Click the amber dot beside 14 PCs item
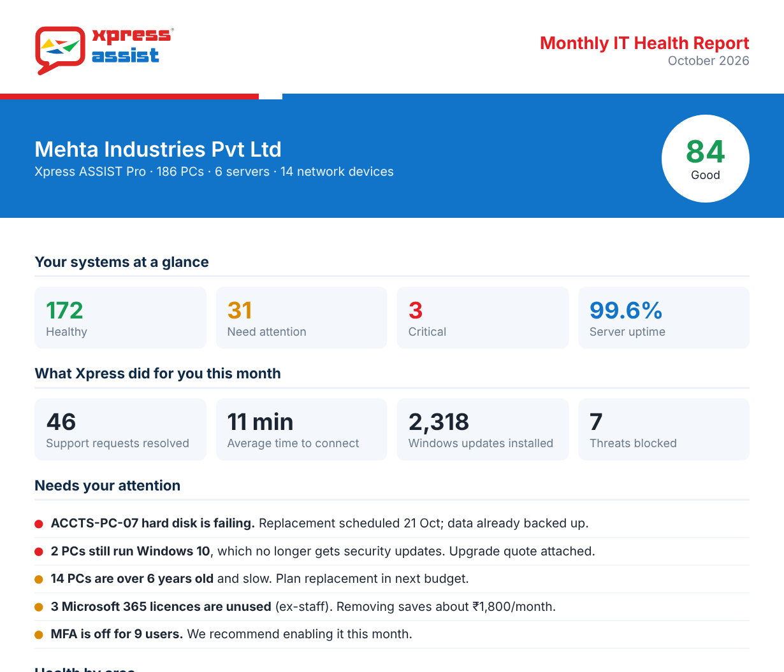 pos(39,580)
